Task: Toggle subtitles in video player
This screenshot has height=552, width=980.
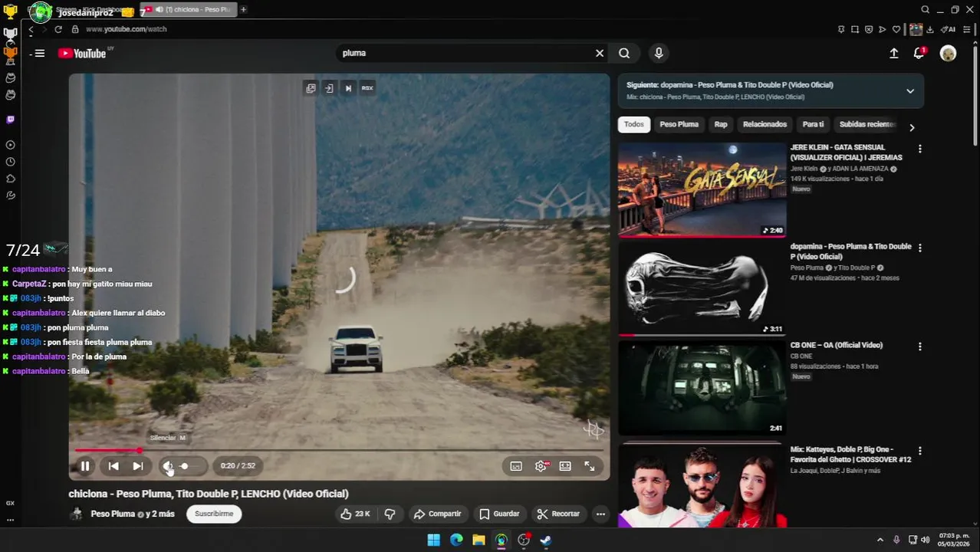Action: click(516, 466)
